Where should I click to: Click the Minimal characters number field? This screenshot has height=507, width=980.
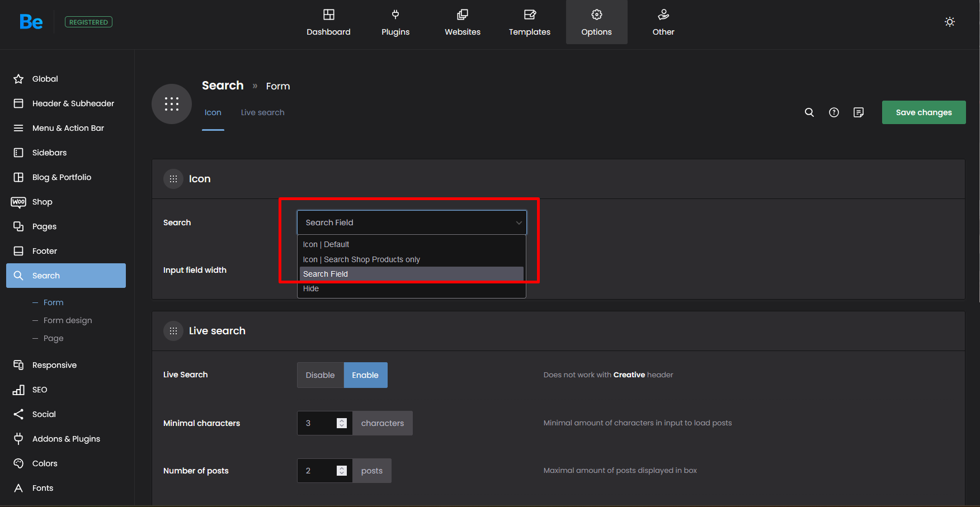(324, 423)
